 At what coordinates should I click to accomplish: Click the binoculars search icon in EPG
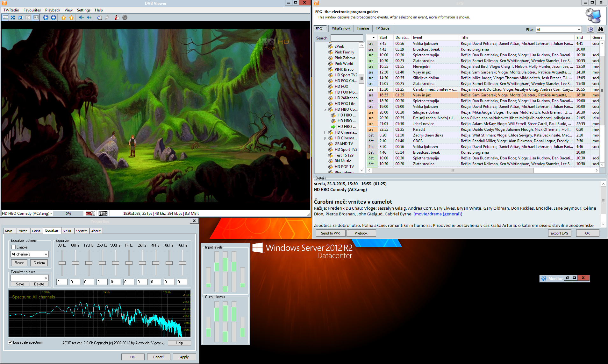pyautogui.click(x=600, y=29)
